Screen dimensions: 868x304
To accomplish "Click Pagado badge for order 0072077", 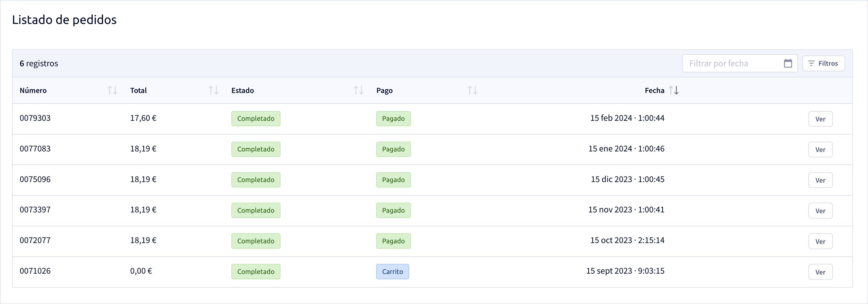I will point(393,241).
